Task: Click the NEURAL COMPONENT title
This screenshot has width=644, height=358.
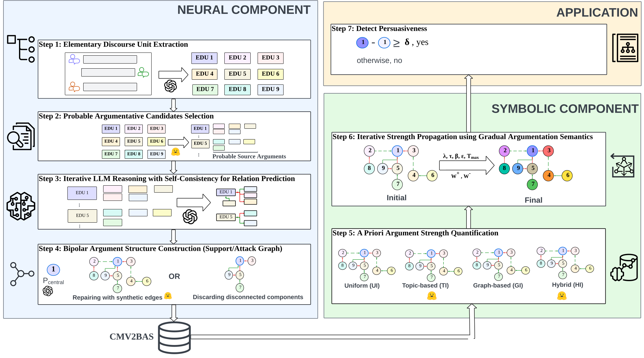Action: [x=244, y=10]
